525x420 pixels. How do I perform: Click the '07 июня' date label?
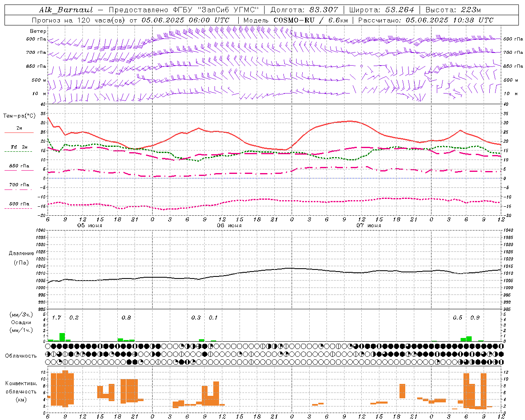(369, 226)
